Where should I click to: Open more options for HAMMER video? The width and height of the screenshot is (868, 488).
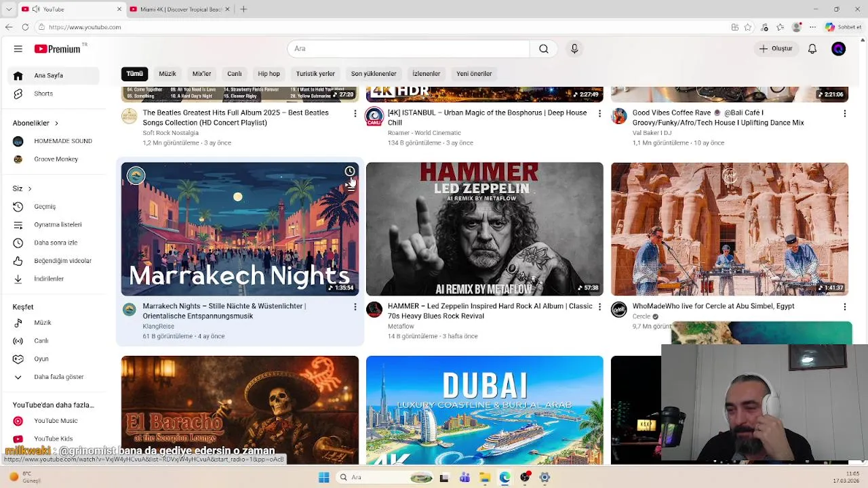599,307
